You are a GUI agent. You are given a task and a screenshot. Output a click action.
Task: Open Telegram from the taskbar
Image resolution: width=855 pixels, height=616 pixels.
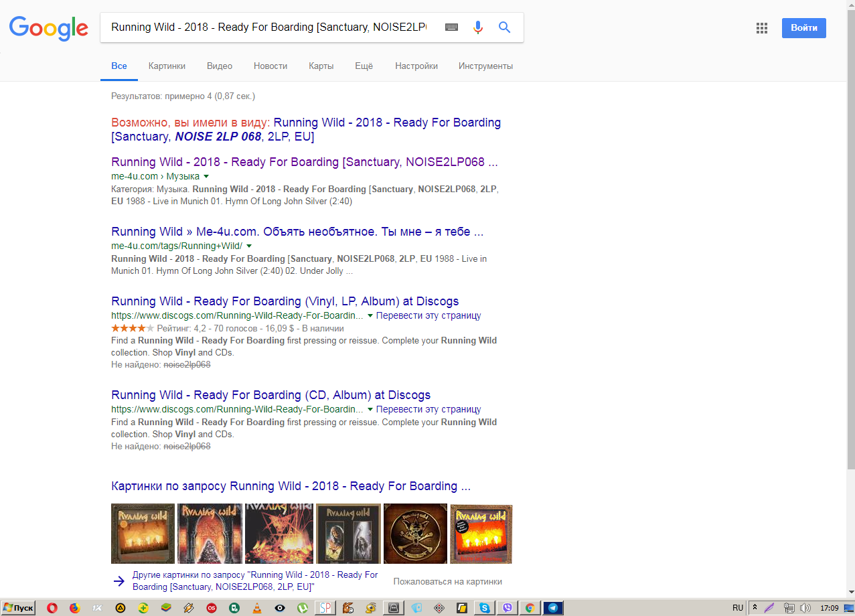coord(553,608)
